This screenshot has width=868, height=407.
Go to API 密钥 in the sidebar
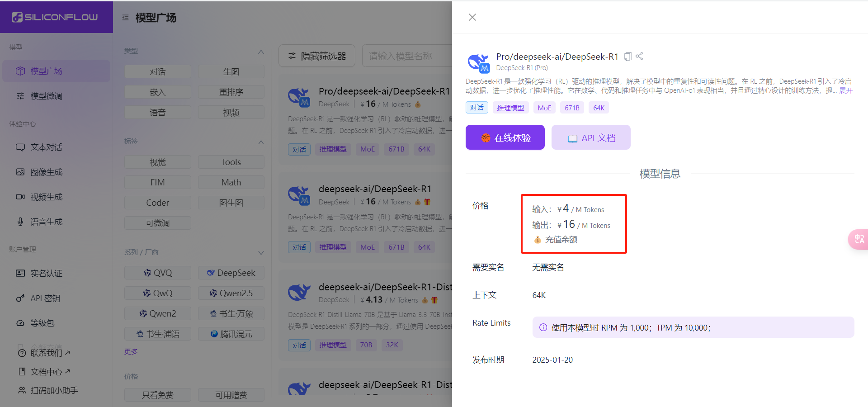45,298
